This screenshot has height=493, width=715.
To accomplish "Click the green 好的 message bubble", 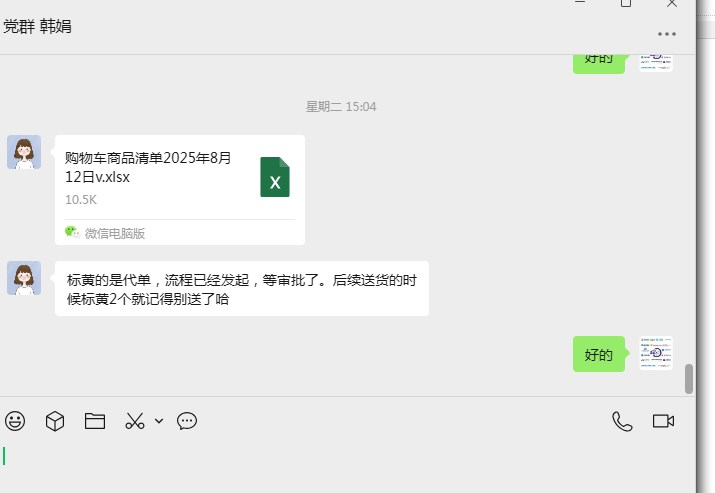I will [x=599, y=354].
